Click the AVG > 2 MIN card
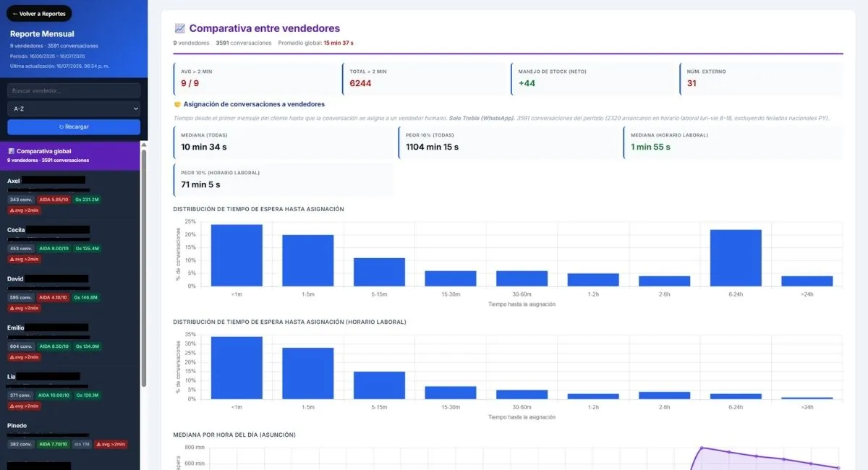 256,79
